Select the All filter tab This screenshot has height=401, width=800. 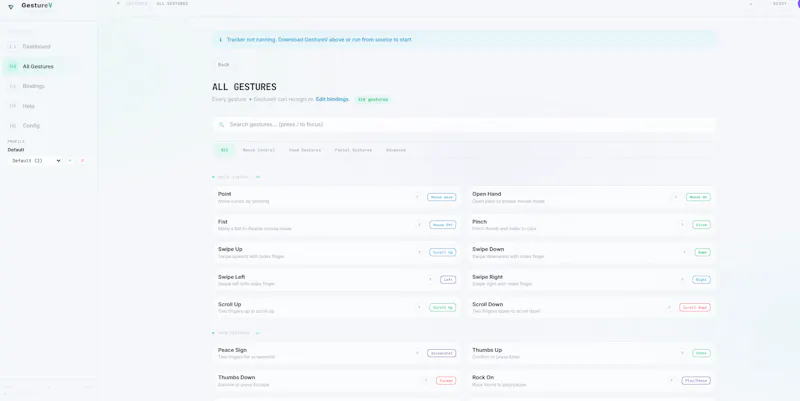pos(224,150)
